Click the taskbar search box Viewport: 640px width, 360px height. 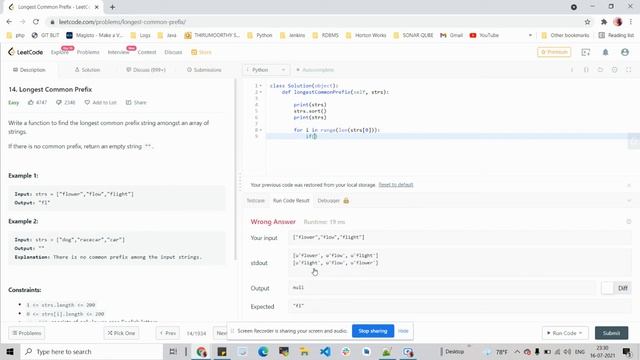click(91, 351)
